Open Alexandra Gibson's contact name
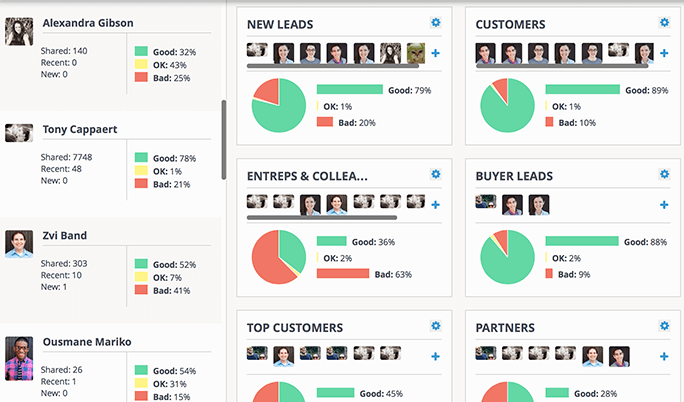Image resolution: width=684 pixels, height=402 pixels. point(88,23)
